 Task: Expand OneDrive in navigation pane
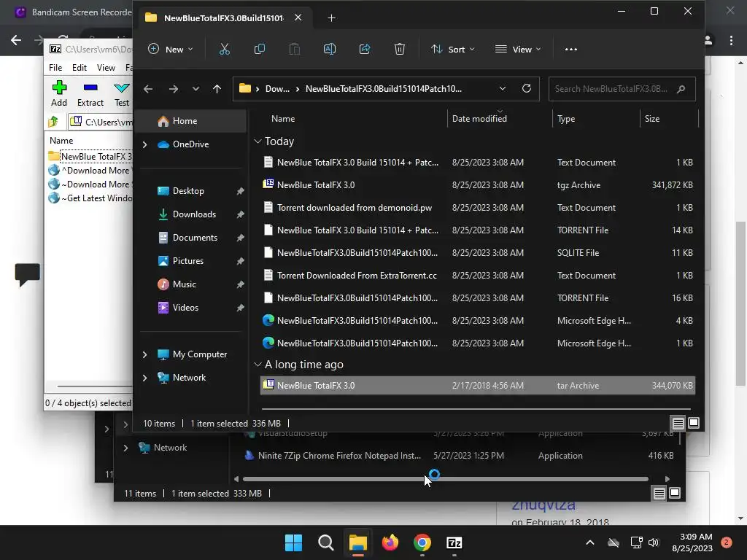(x=145, y=144)
